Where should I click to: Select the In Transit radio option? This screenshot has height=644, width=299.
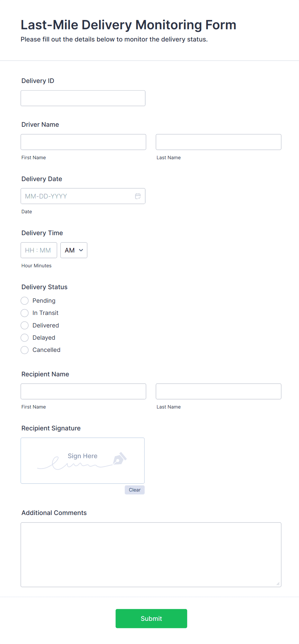click(25, 313)
